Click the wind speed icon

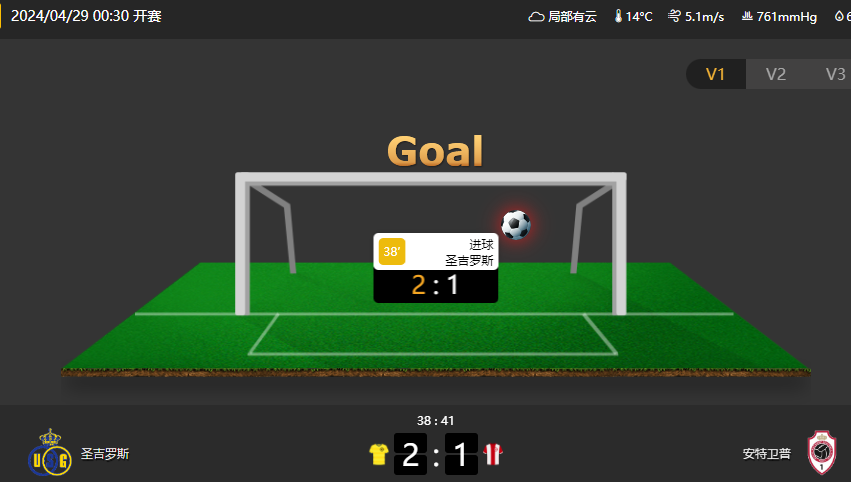[674, 16]
